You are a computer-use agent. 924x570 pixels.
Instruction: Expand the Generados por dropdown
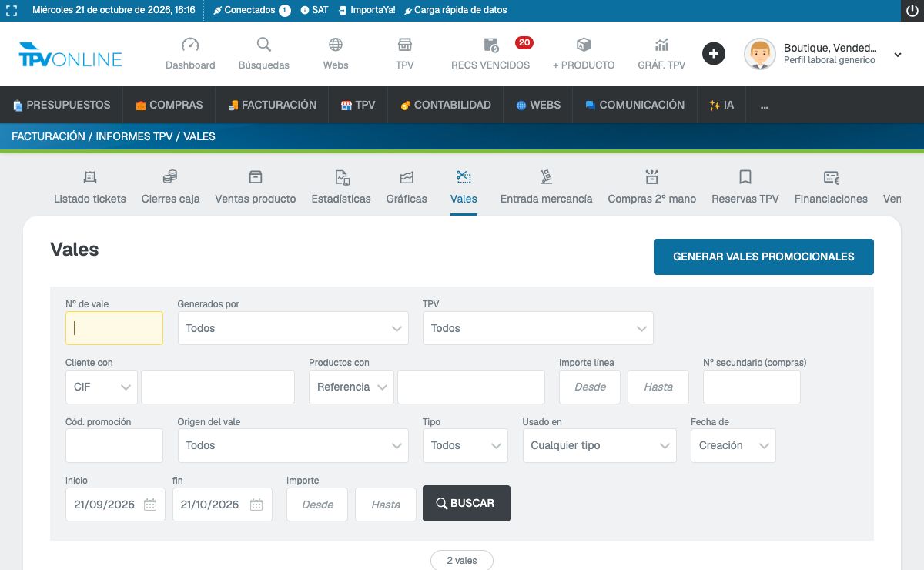(x=293, y=328)
